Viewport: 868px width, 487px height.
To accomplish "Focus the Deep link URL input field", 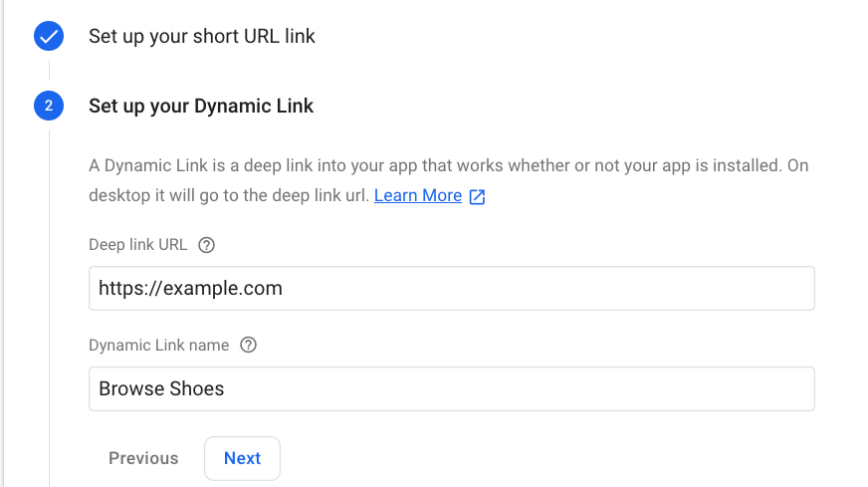I will [451, 289].
